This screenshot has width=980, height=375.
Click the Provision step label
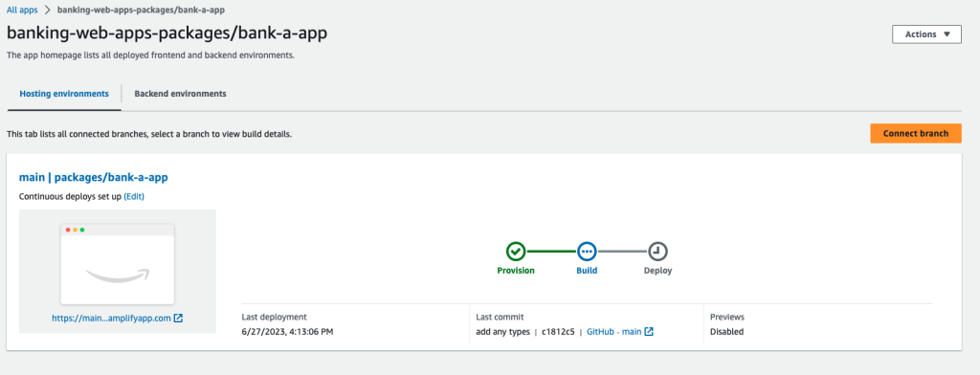[516, 271]
